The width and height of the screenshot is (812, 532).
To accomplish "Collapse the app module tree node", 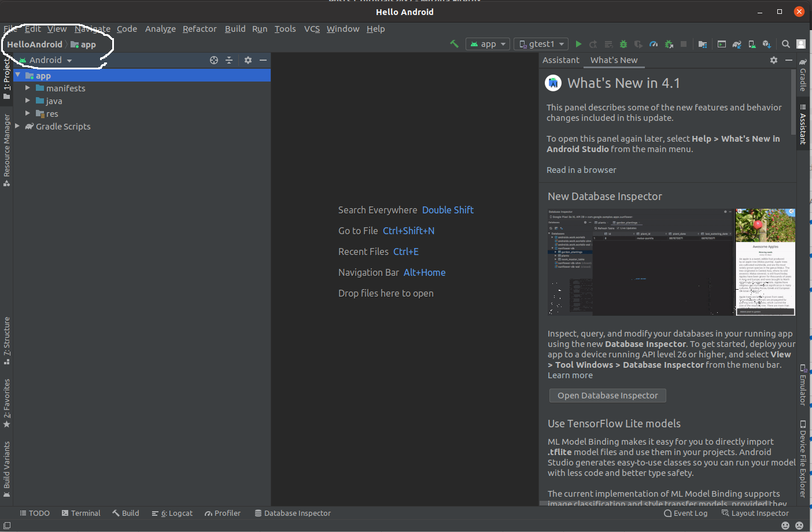I will 18,75.
